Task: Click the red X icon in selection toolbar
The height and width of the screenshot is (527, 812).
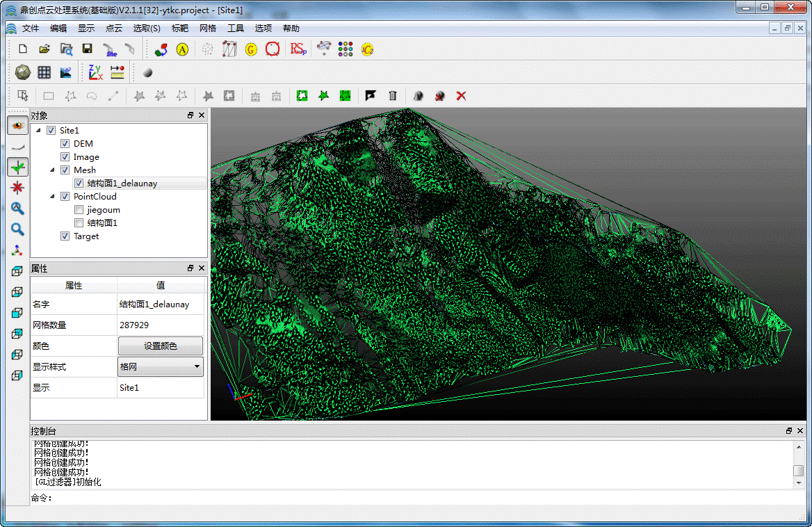Action: [x=461, y=96]
